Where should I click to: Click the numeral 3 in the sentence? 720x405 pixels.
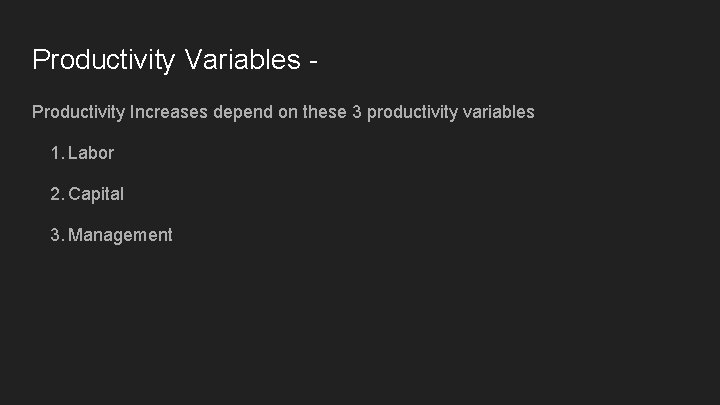(357, 112)
